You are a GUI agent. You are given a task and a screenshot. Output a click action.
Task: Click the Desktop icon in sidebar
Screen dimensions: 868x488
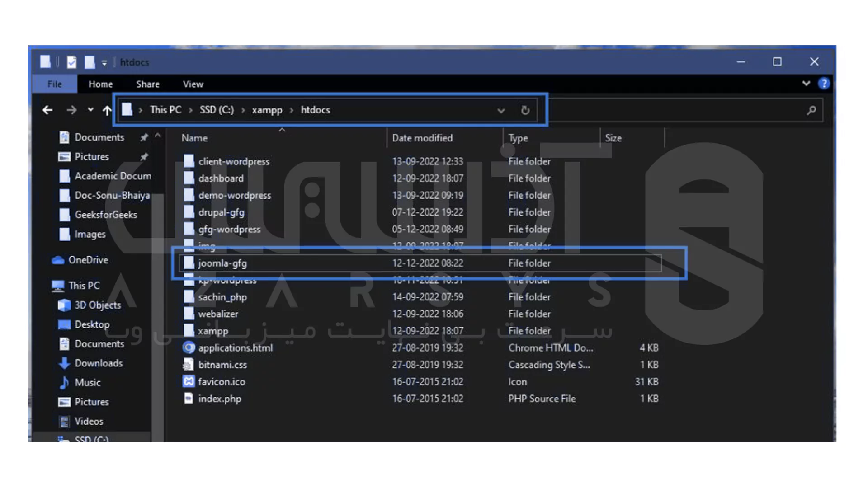coord(64,324)
